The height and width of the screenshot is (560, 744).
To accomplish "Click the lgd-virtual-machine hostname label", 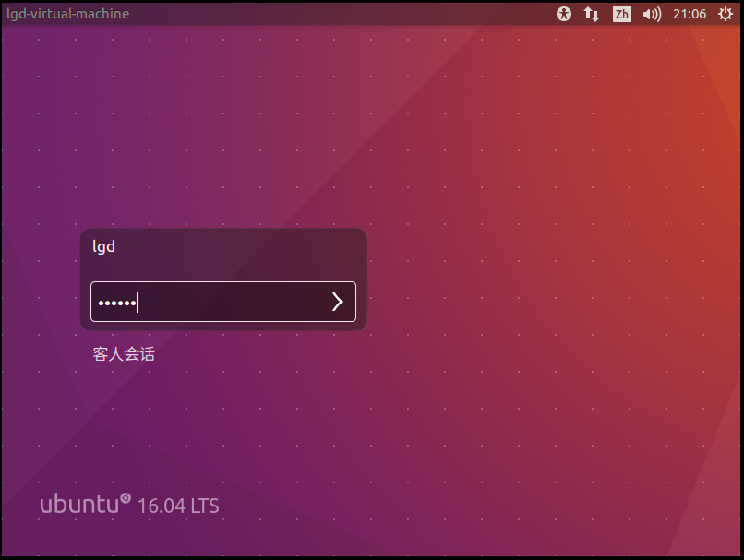I will point(68,13).
